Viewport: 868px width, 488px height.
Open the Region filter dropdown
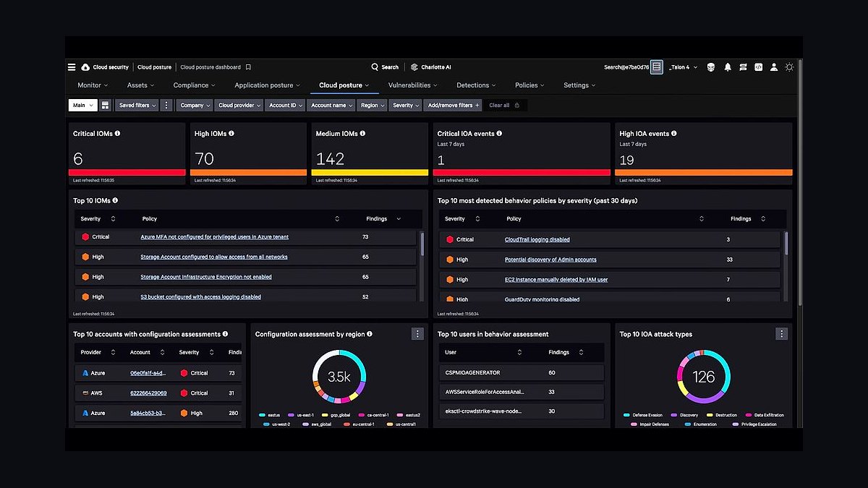click(x=373, y=105)
